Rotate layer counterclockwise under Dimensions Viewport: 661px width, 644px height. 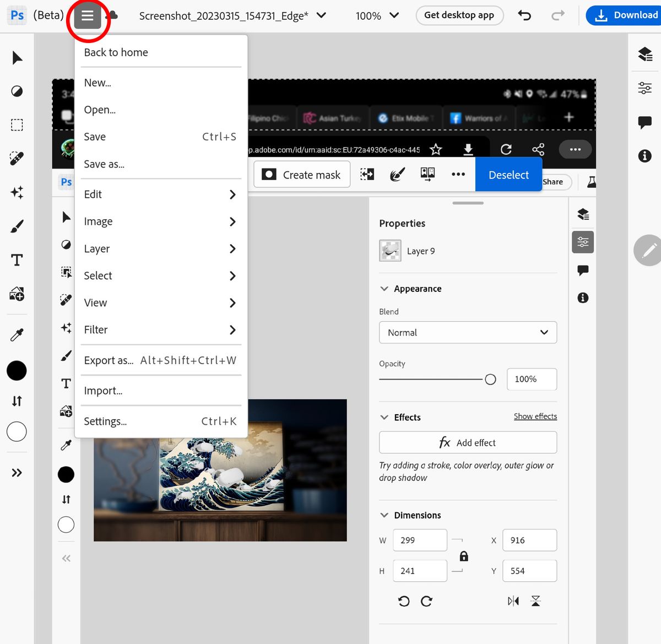coord(404,601)
